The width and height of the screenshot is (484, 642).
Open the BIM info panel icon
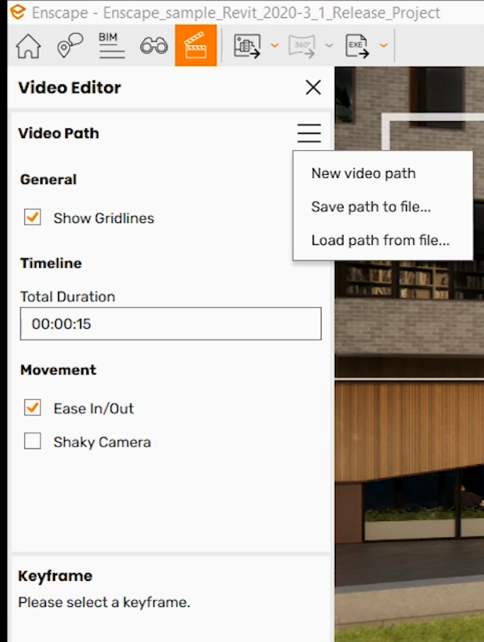112,45
